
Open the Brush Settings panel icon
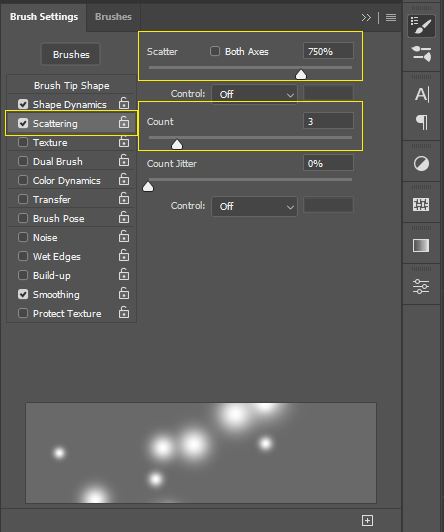[x=421, y=26]
